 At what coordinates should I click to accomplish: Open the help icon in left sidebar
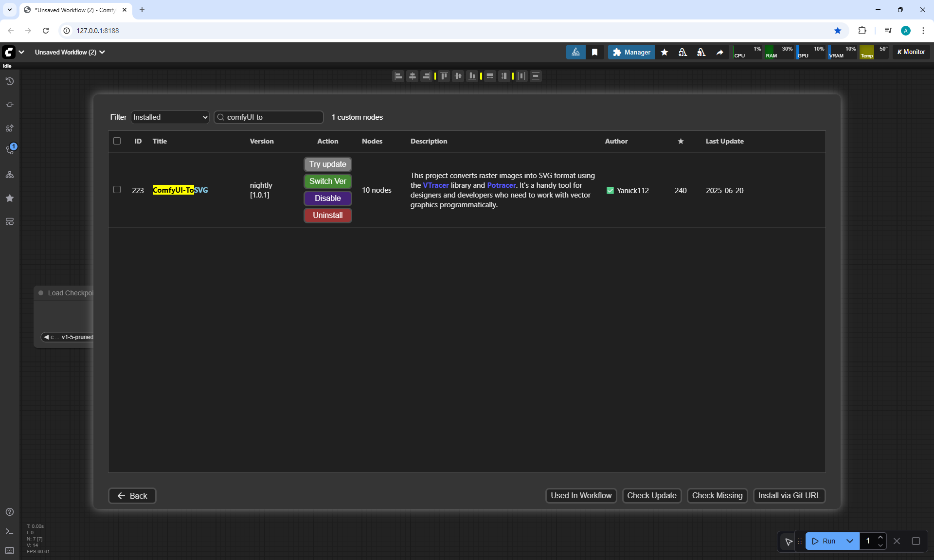(x=9, y=512)
